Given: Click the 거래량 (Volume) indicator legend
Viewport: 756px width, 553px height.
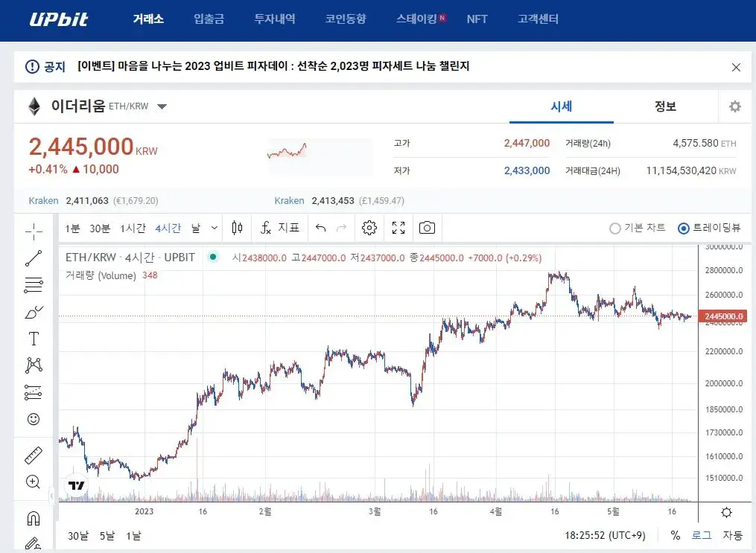Looking at the screenshot, I should (x=101, y=275).
